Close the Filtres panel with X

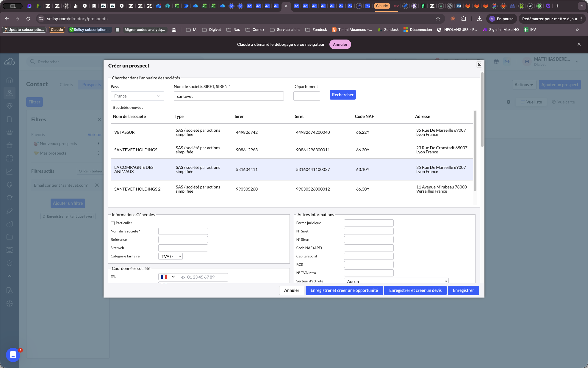[x=100, y=119]
